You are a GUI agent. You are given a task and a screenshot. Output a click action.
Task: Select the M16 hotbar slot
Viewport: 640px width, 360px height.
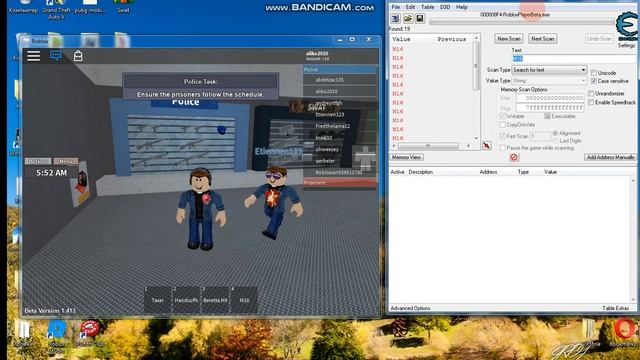click(x=244, y=300)
